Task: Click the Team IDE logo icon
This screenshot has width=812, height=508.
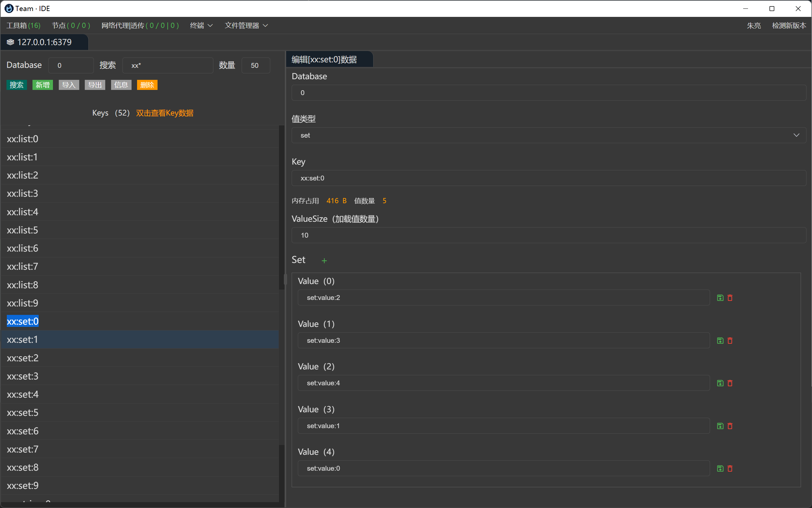Action: click(9, 8)
